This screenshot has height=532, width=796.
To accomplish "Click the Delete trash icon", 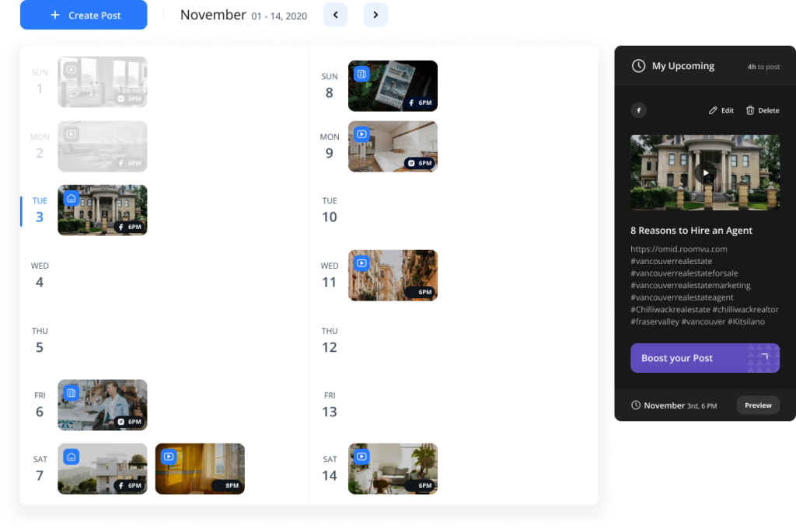I will click(750, 110).
